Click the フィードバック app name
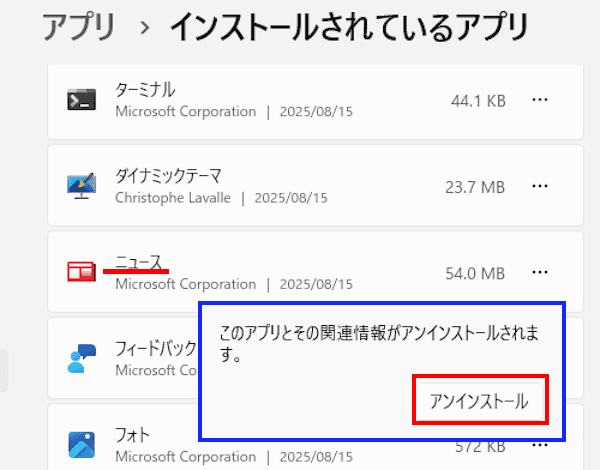The width and height of the screenshot is (600, 470). coord(156,349)
